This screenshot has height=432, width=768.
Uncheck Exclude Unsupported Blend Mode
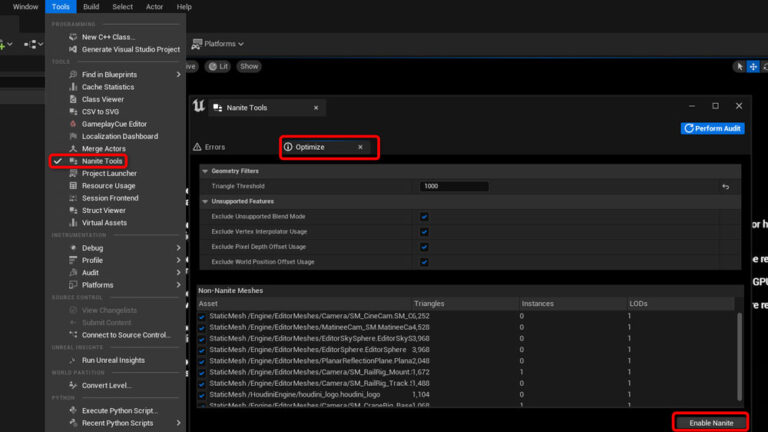click(425, 217)
